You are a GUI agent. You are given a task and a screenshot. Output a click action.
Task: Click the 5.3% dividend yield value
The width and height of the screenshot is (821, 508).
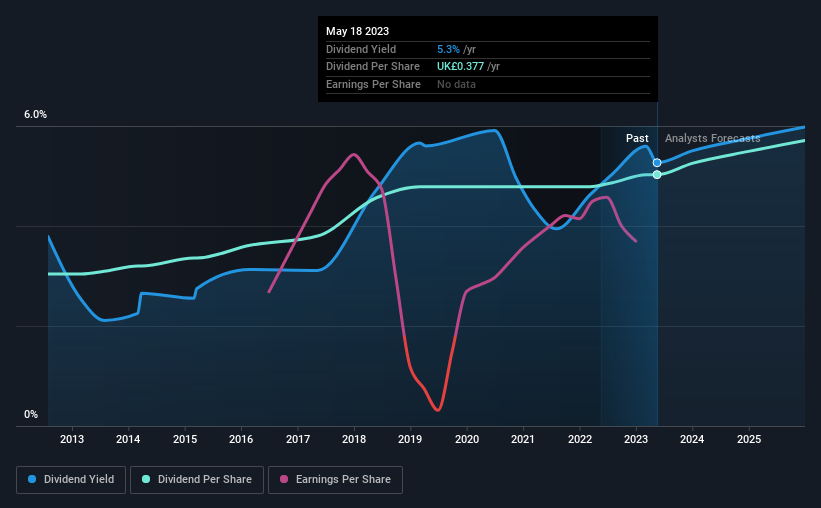click(448, 49)
